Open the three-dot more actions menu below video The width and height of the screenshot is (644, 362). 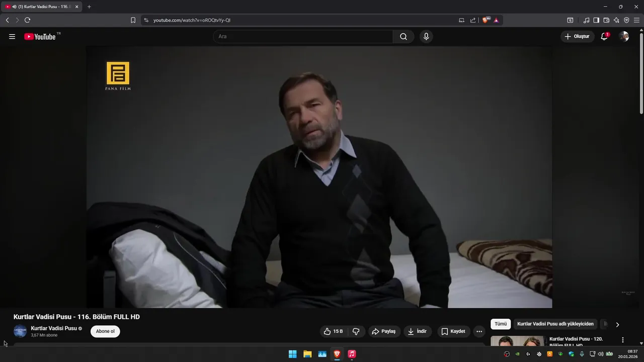pyautogui.click(x=479, y=331)
